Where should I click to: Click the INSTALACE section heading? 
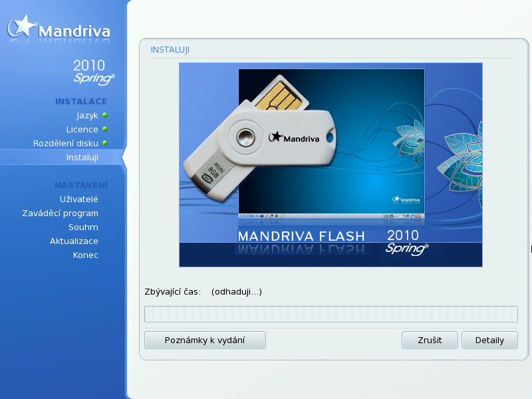click(x=81, y=102)
